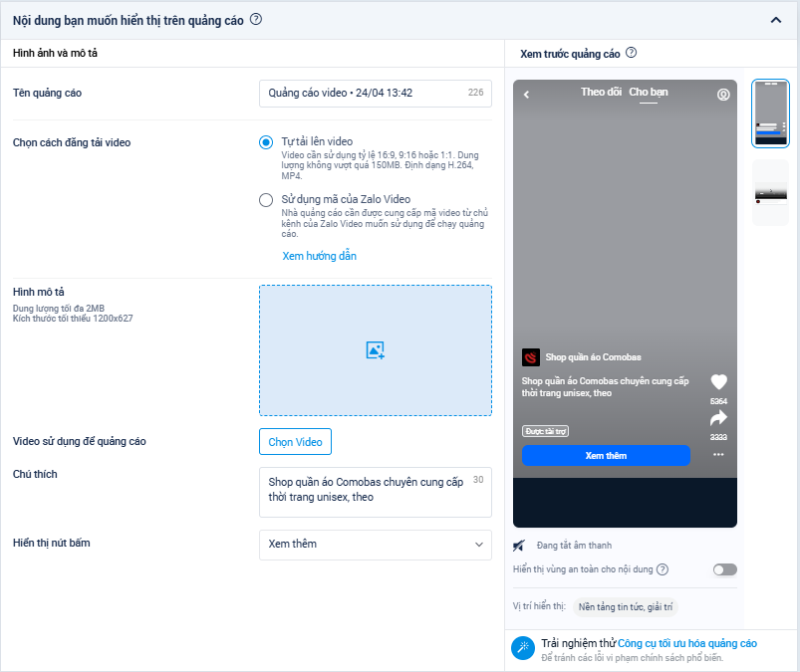Collapse the ad content section chevron
The image size is (800, 672).
click(775, 19)
